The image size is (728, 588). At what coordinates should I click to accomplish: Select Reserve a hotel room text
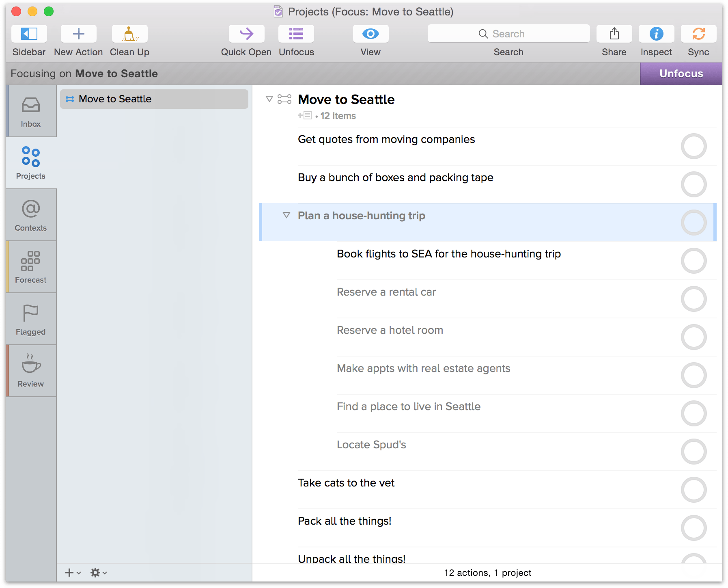coord(390,330)
